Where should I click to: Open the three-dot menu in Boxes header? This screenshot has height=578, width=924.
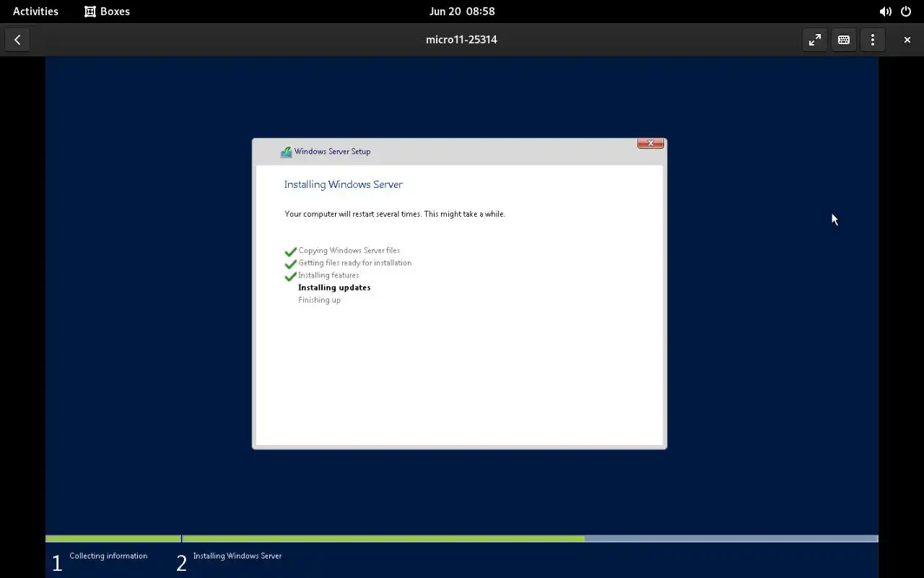click(873, 40)
